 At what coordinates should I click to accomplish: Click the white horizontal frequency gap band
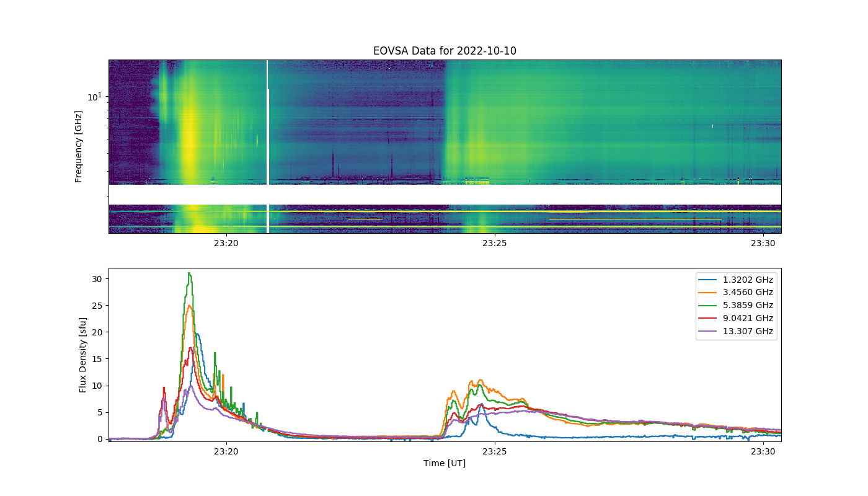pyautogui.click(x=445, y=195)
